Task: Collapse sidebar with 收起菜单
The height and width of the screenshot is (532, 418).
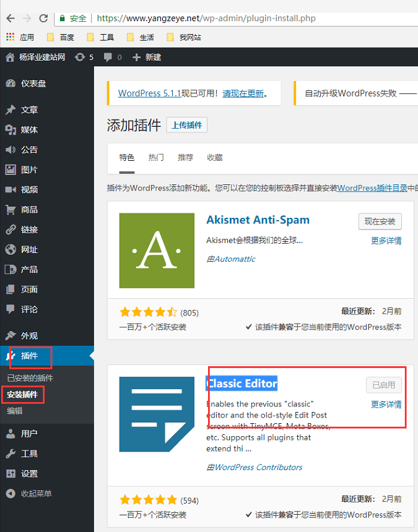Action: pos(47,494)
